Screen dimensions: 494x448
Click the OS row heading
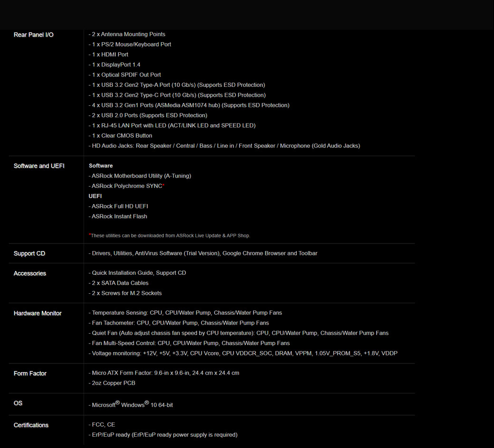tap(18, 403)
